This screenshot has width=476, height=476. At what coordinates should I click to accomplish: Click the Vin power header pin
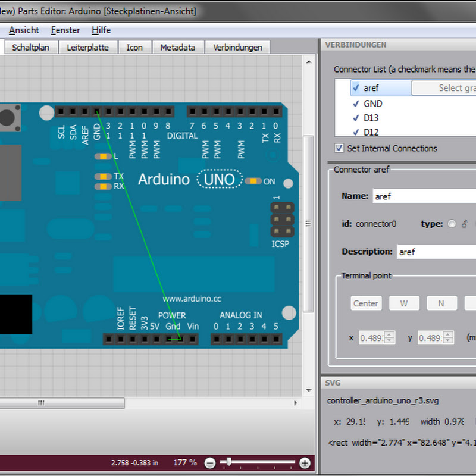click(x=192, y=339)
